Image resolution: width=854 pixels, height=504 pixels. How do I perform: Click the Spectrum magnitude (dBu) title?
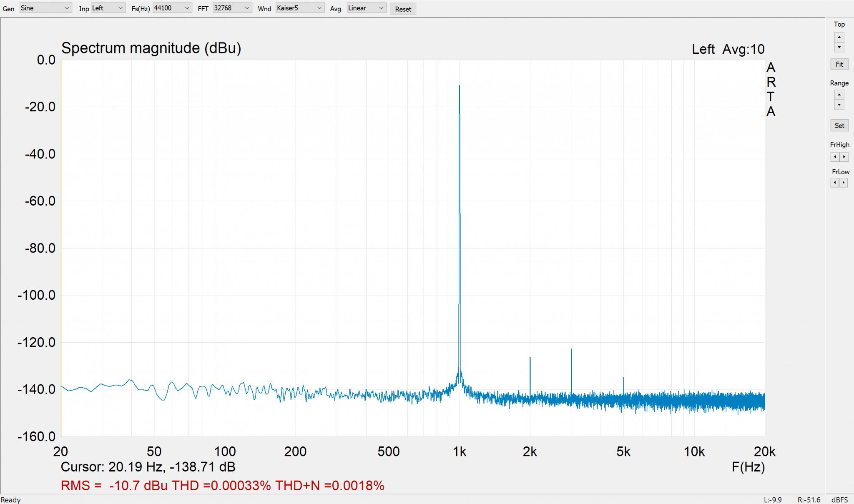pos(151,48)
